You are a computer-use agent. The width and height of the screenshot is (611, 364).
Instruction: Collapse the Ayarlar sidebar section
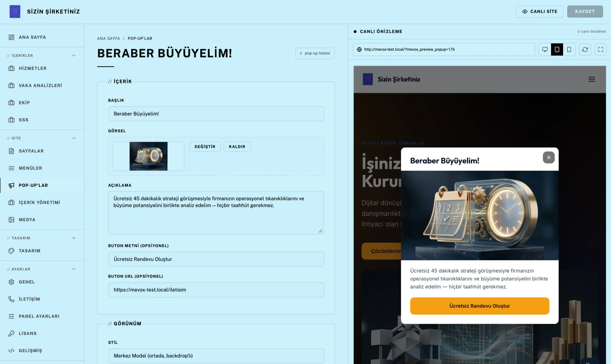[x=74, y=269]
